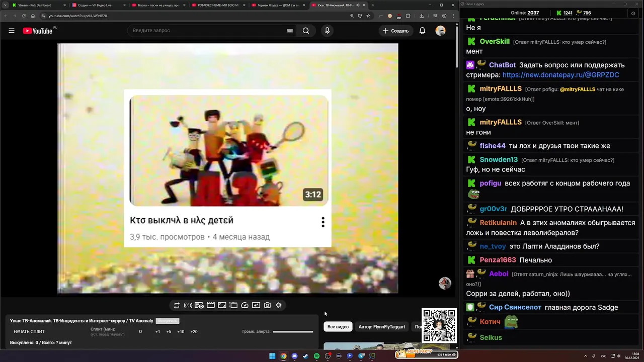Click the РУС language indicator

click(603, 356)
